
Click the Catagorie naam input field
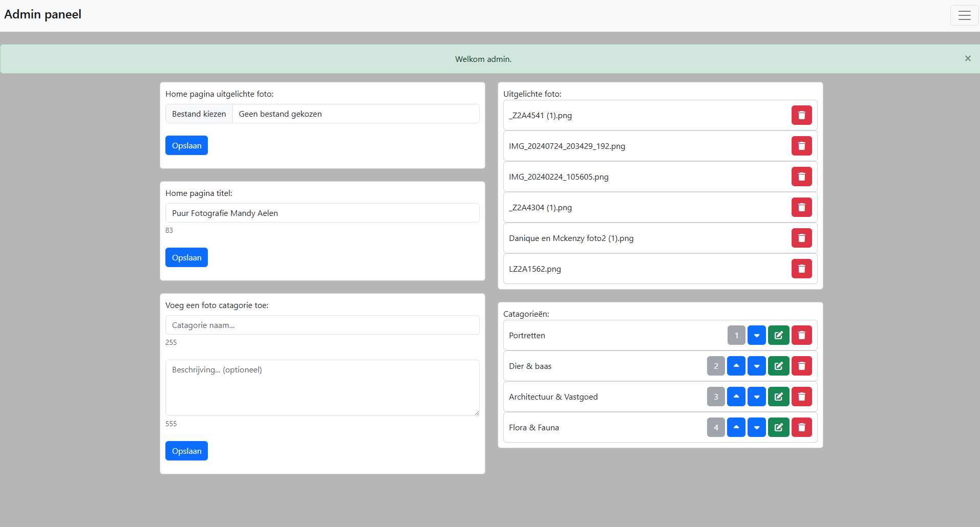[322, 325]
